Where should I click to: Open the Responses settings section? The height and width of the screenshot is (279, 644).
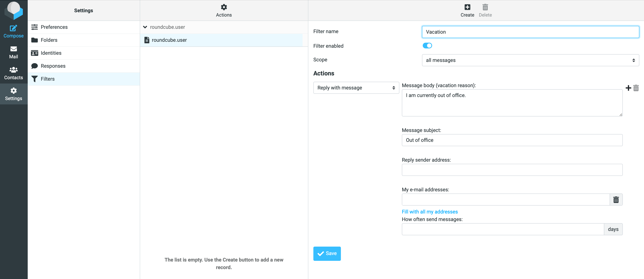pyautogui.click(x=53, y=66)
